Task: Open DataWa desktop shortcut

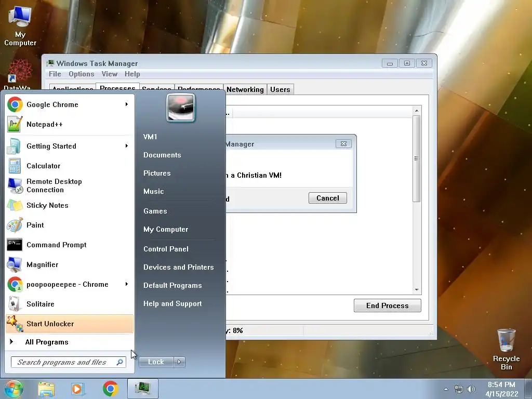Action: pos(18,74)
